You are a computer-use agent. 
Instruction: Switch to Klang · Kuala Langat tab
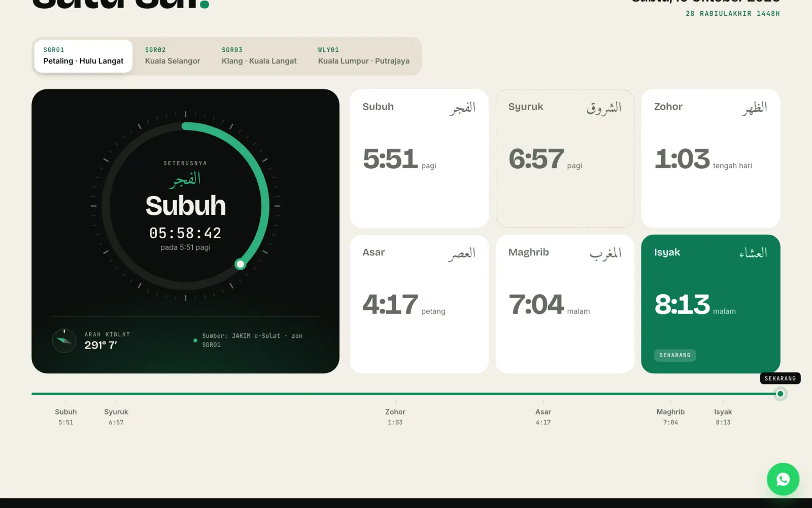[x=259, y=56]
